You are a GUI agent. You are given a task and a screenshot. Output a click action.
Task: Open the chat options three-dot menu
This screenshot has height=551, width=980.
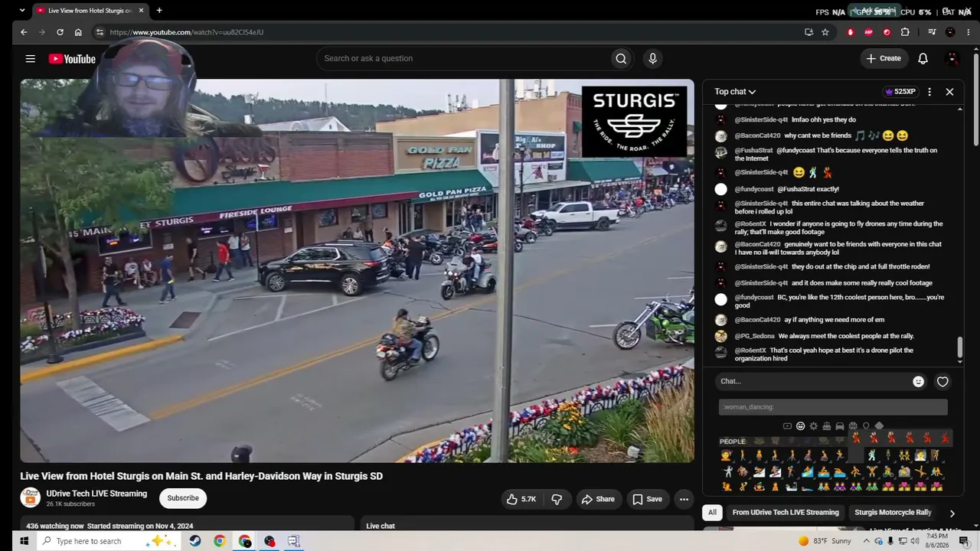[929, 92]
